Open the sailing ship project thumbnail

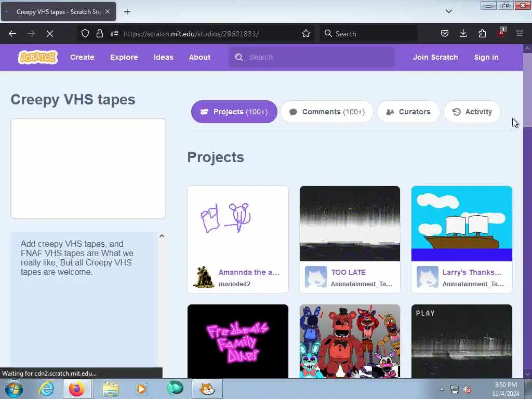click(462, 223)
